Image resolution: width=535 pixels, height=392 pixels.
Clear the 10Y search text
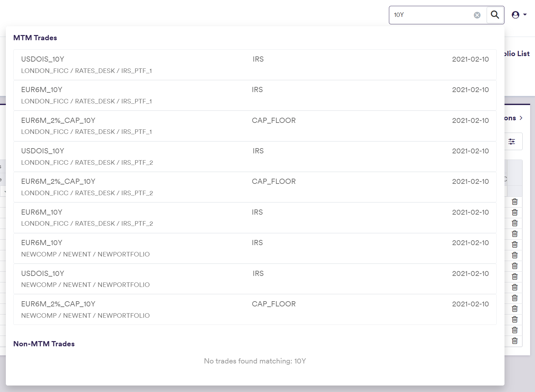click(x=477, y=15)
